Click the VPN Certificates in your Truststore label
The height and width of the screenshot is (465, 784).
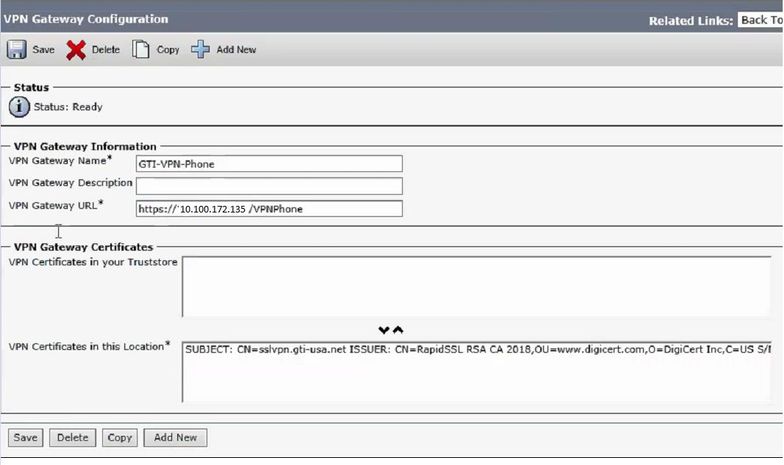93,262
